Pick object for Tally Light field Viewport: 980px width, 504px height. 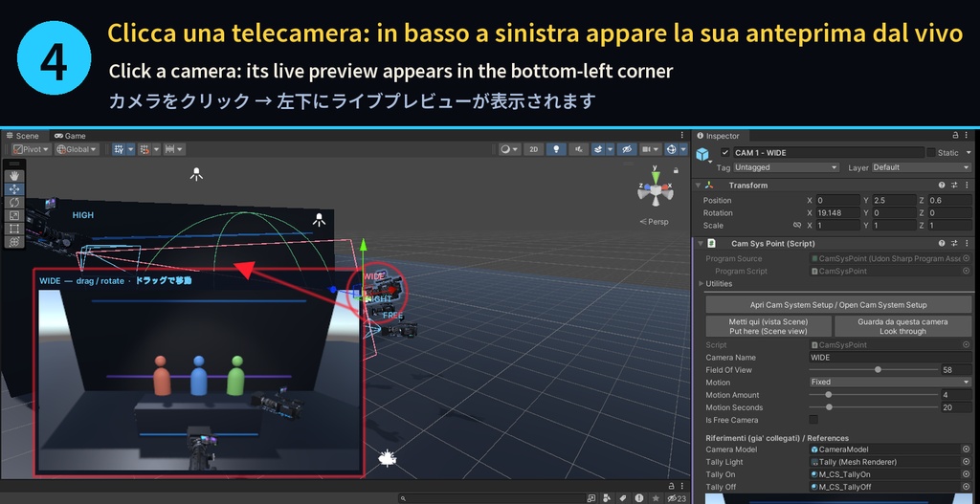pyautogui.click(x=967, y=462)
